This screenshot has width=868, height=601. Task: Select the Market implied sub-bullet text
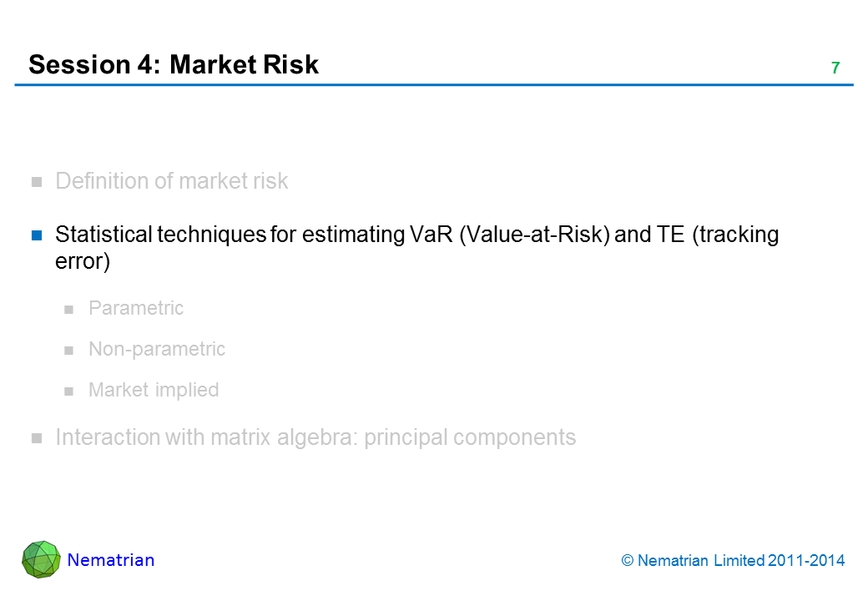(154, 390)
